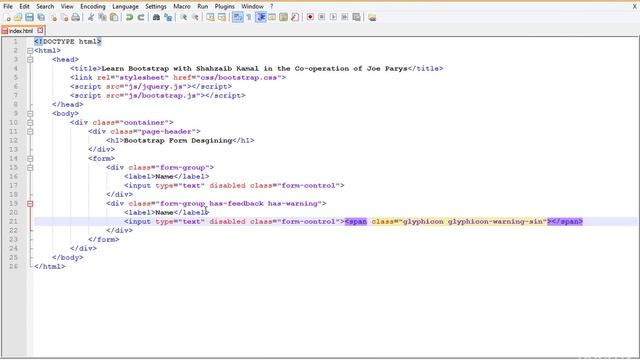The image size is (640, 360).
Task: Open the Settings menu
Action: pos(156,7)
